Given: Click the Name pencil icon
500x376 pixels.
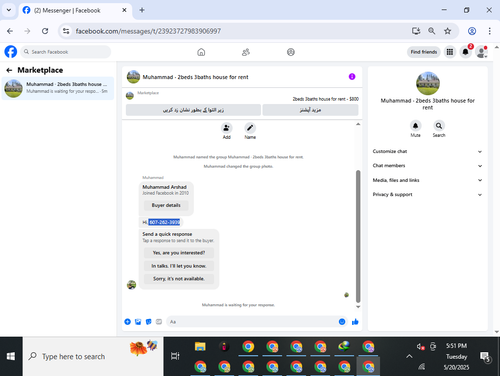Looking at the screenshot, I should click(x=250, y=128).
